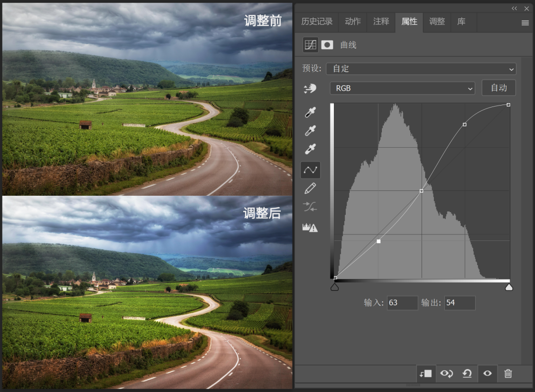Choose the edit points curve tool
The height and width of the screenshot is (392, 535).
tap(311, 170)
